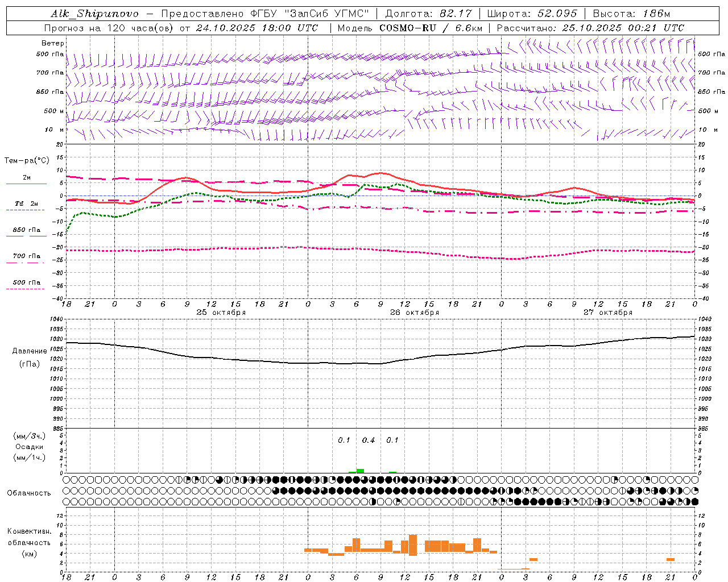Click the 0.4 precipitation amount value
728x582 pixels.
369,440
